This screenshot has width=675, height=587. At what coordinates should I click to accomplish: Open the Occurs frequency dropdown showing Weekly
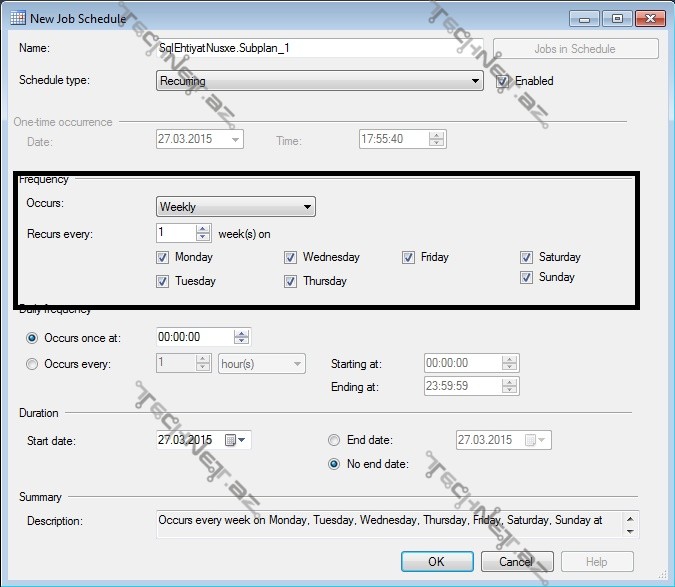pyautogui.click(x=235, y=207)
